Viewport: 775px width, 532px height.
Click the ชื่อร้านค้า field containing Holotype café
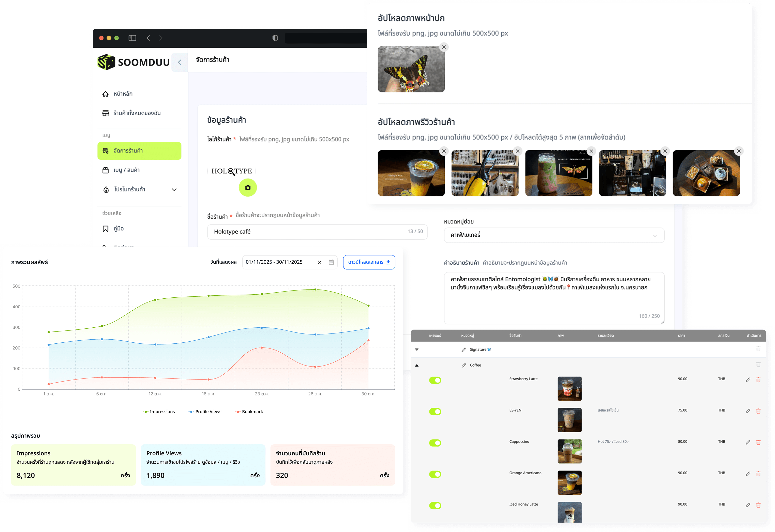click(317, 232)
